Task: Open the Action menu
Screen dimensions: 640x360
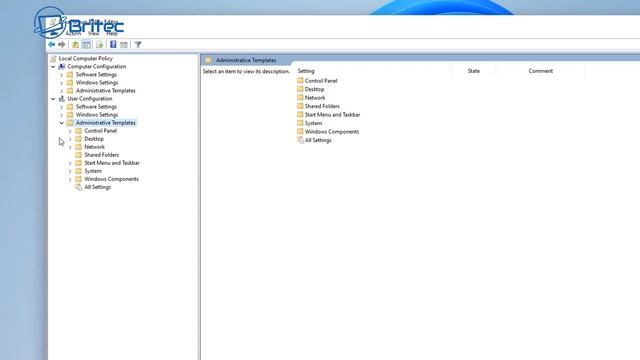Action: tap(73, 33)
